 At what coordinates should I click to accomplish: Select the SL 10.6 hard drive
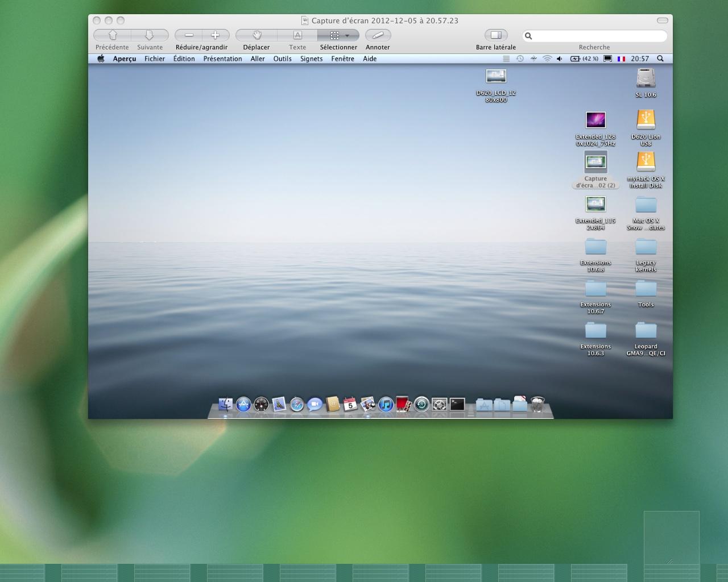[x=646, y=78]
